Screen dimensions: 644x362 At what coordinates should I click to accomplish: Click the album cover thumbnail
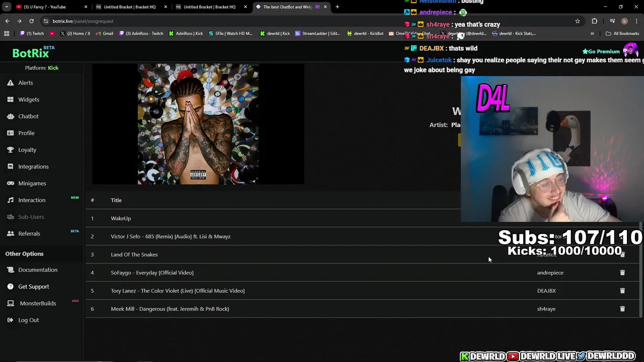[x=198, y=124]
